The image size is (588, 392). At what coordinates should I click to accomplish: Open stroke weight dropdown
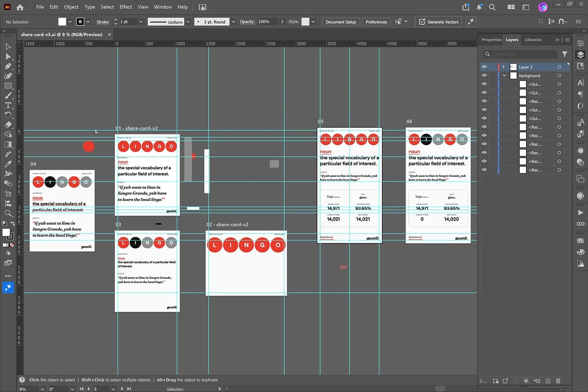[x=141, y=22]
